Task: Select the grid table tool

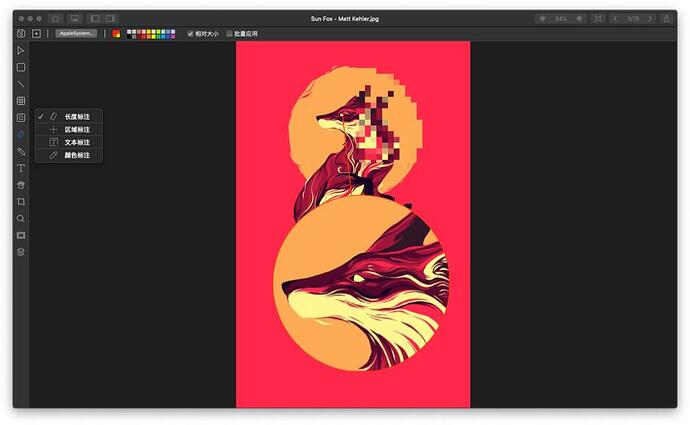Action: click(x=21, y=101)
